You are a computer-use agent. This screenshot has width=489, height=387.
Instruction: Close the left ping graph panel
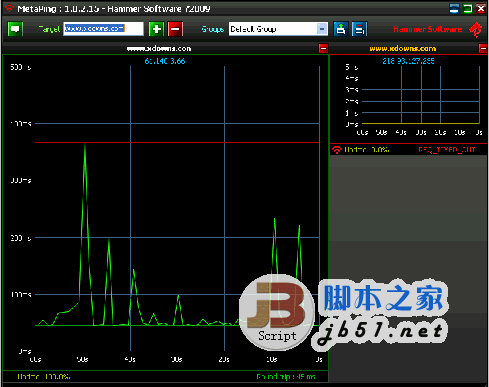tap(323, 48)
